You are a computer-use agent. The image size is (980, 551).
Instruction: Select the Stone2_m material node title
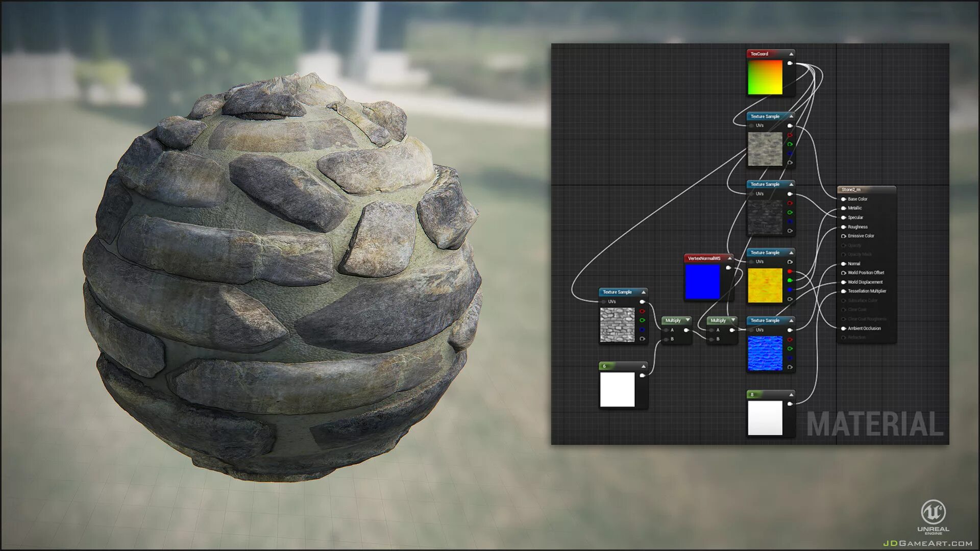[851, 190]
